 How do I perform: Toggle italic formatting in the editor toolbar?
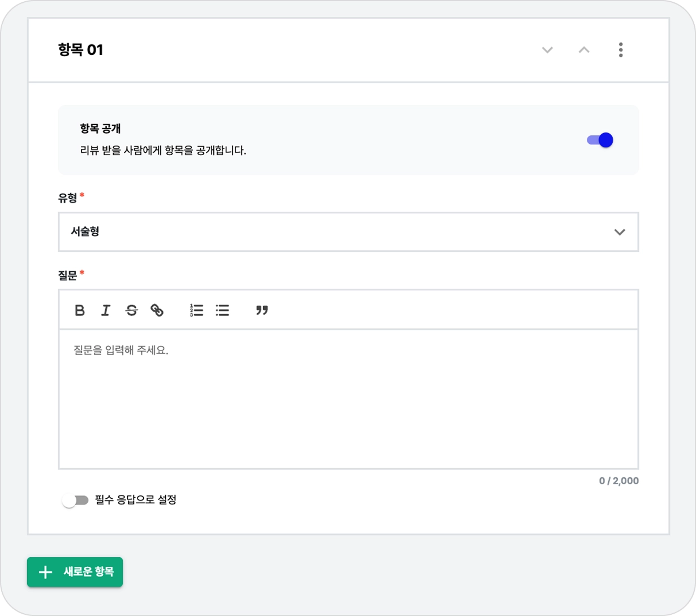coord(105,310)
